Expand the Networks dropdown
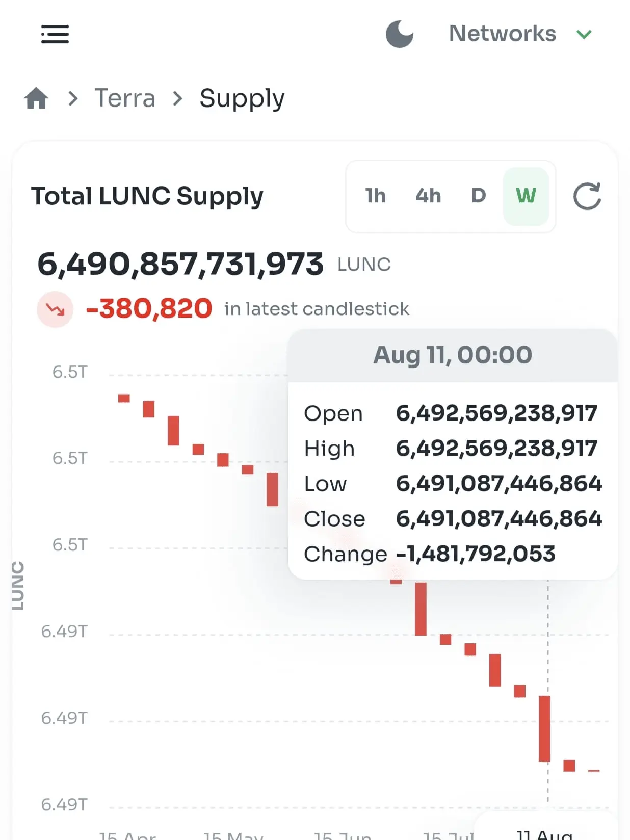 [x=520, y=34]
